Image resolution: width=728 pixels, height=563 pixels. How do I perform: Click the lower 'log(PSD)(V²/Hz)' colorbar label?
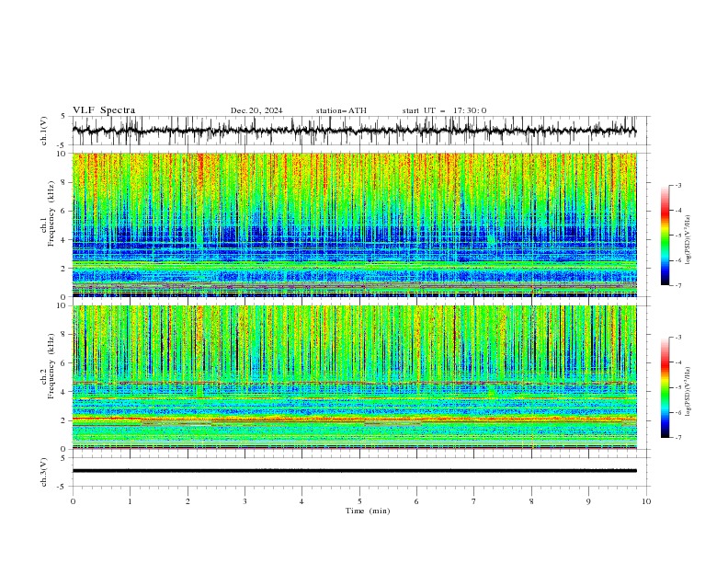point(688,391)
